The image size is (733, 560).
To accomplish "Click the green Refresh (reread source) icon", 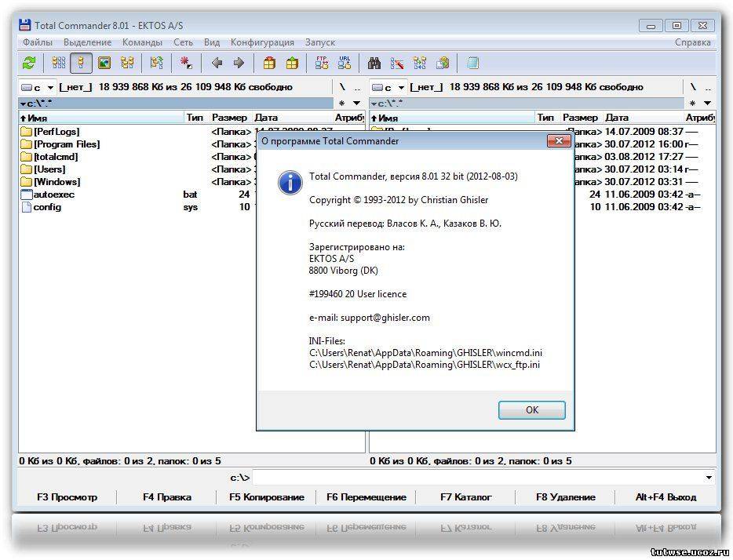I will [29, 64].
